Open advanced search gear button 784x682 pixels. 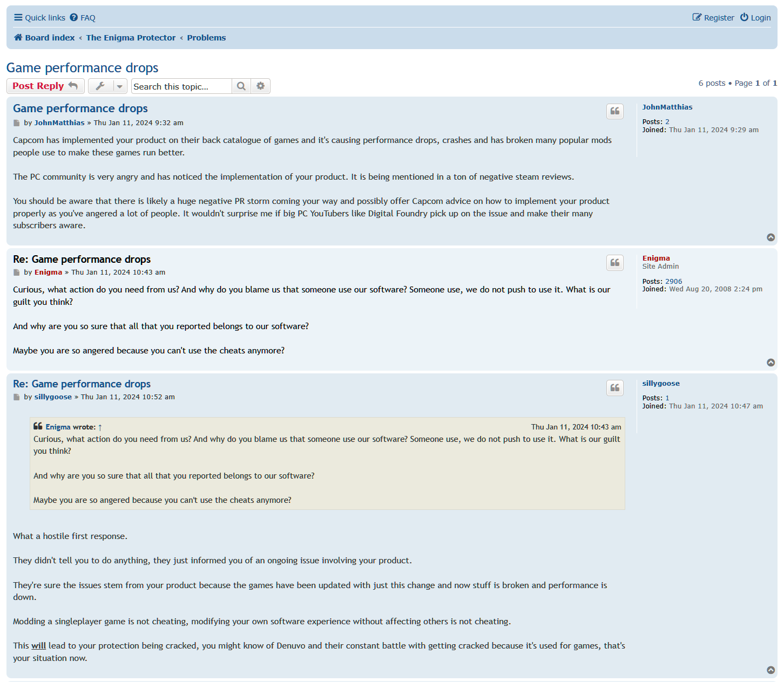click(261, 86)
